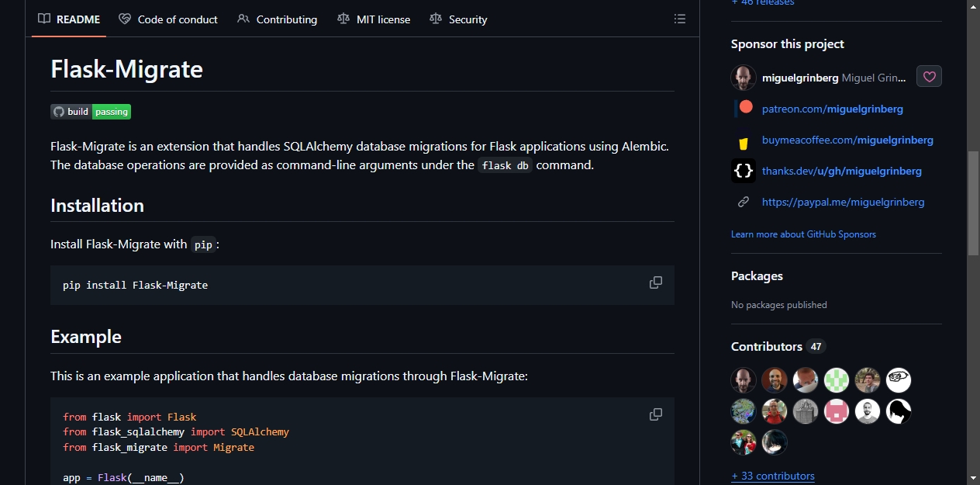
Task: Open the Security tab
Action: coord(458,19)
